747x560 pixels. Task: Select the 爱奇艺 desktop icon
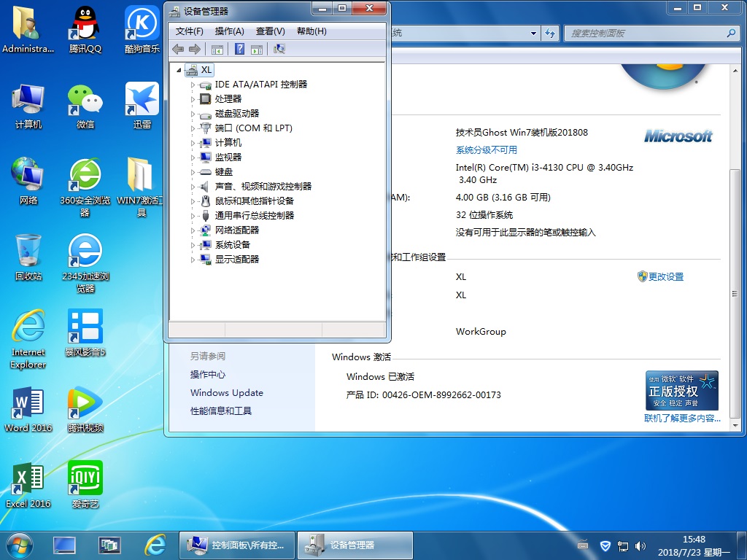tap(85, 485)
